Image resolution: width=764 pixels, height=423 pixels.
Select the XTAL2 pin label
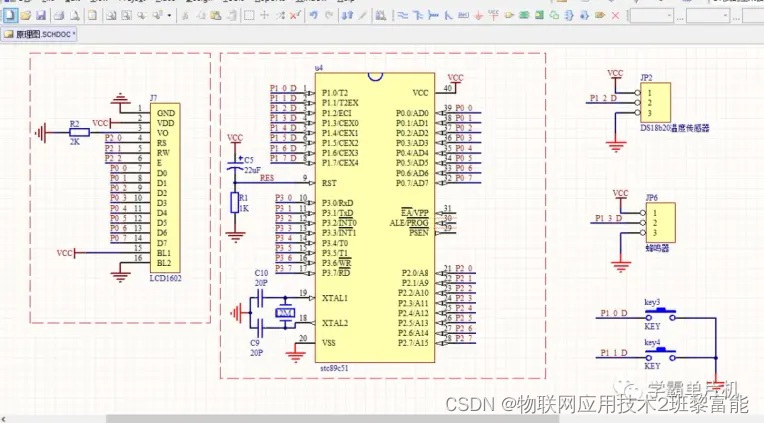click(x=335, y=323)
